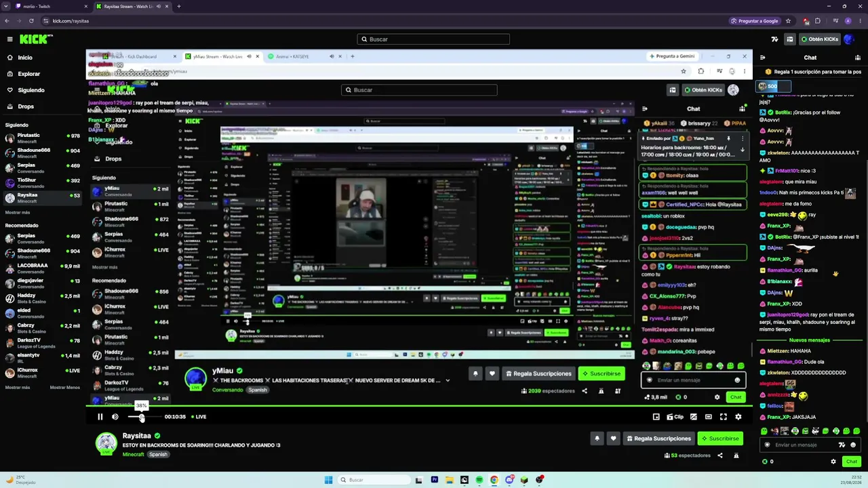
Task: Click the Buscar search field on Kick
Action: pos(433,39)
